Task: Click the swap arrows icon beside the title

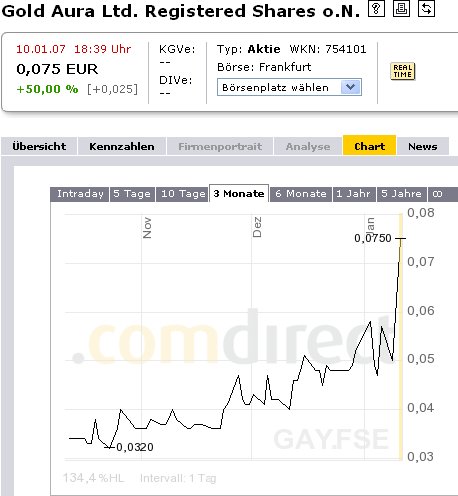Action: [426, 9]
